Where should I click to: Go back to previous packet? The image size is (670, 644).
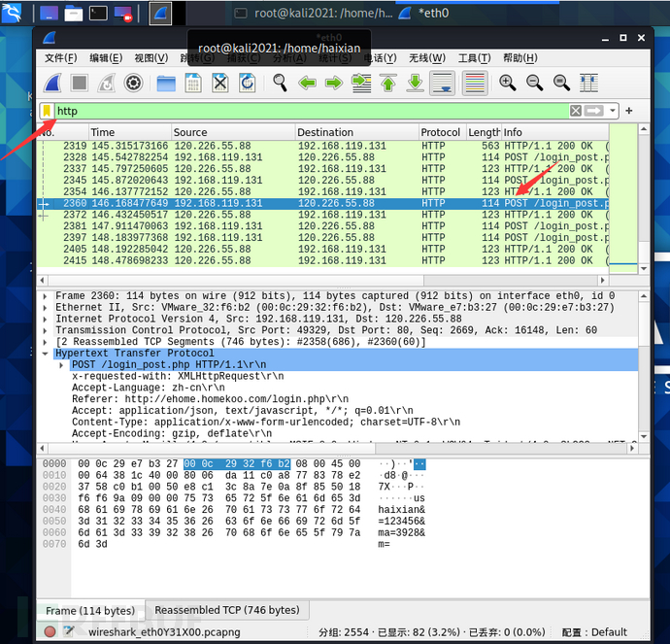click(x=307, y=83)
